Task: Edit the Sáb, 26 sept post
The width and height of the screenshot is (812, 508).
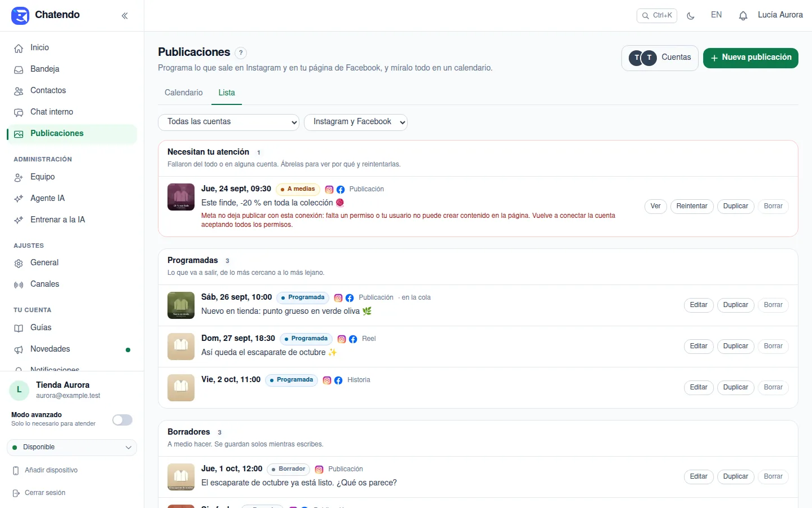Action: pyautogui.click(x=699, y=305)
